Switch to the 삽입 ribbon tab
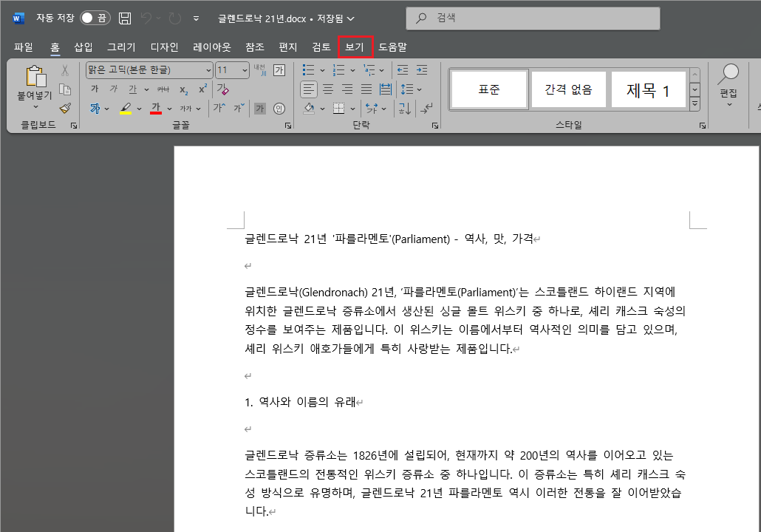The image size is (761, 532). [x=83, y=47]
